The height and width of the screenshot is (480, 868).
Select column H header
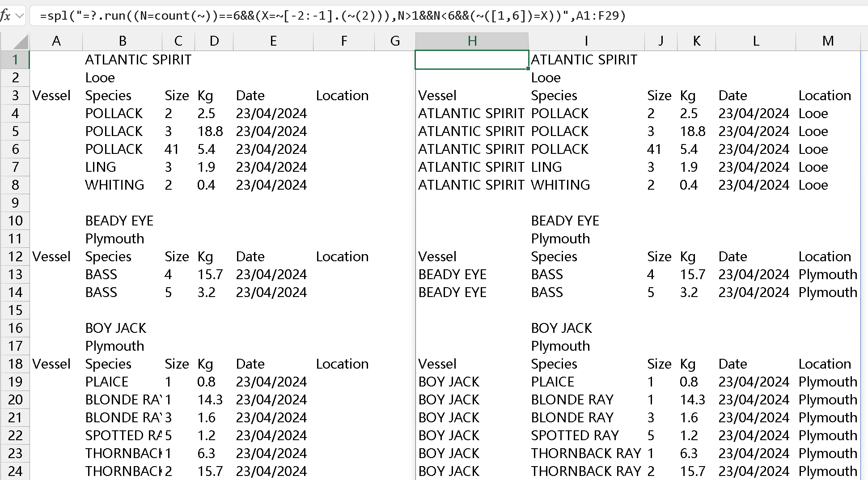click(x=472, y=41)
